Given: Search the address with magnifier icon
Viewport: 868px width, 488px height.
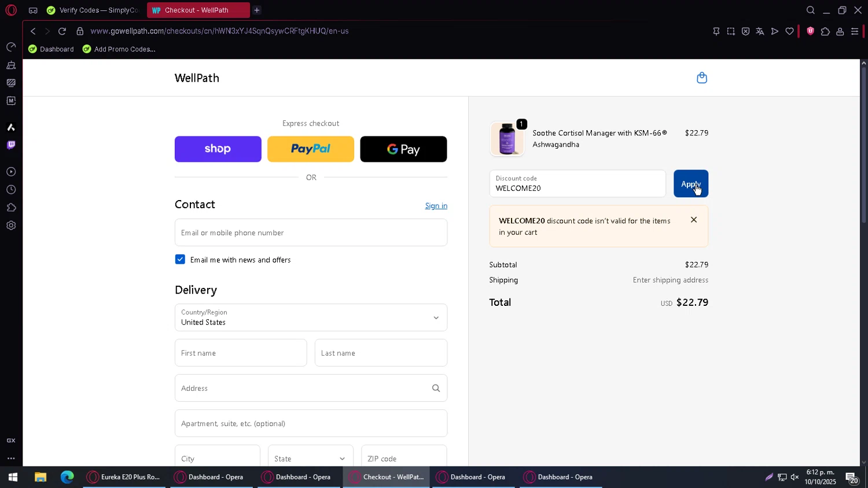Looking at the screenshot, I should tap(436, 389).
